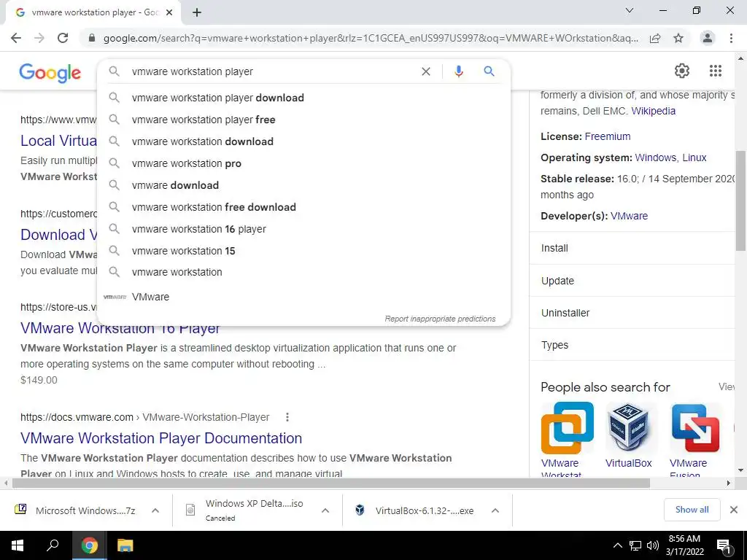Open Chrome's tab search chevron
This screenshot has width=747, height=560.
pyautogui.click(x=630, y=10)
